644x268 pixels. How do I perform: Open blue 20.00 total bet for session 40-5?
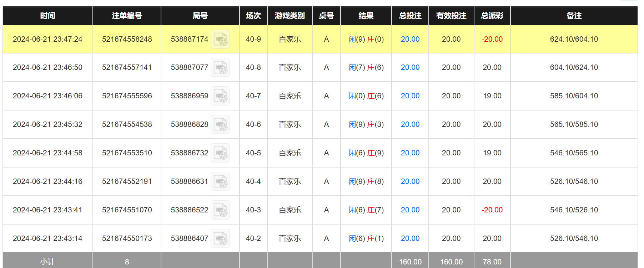[x=410, y=153]
